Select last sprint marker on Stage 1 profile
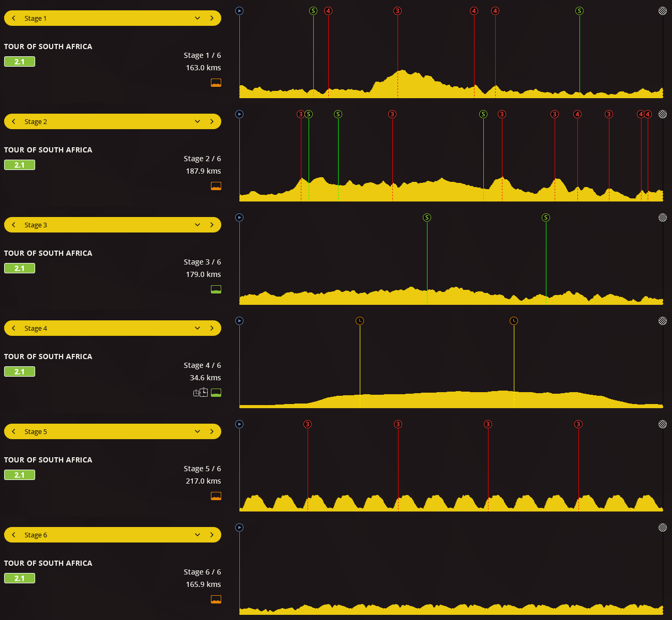 [x=579, y=11]
